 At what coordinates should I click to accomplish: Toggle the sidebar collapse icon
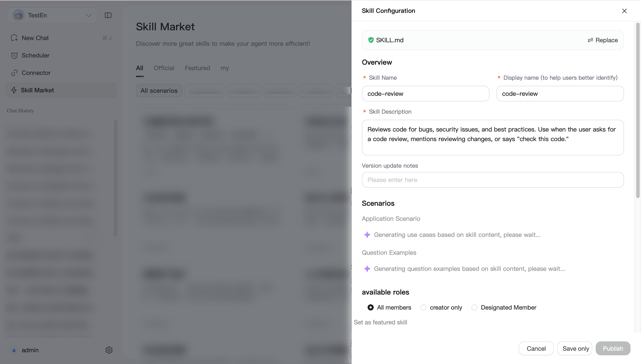108,15
